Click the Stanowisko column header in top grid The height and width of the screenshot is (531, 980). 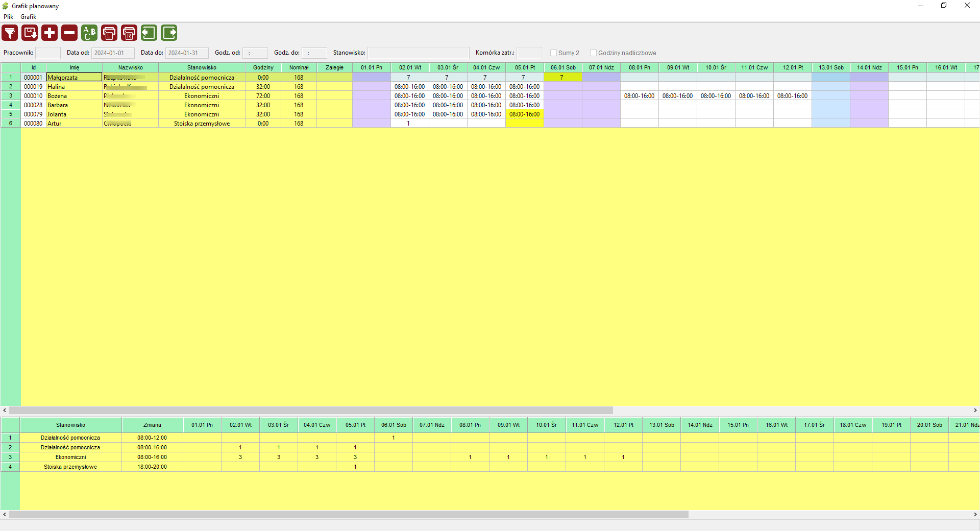click(x=202, y=67)
